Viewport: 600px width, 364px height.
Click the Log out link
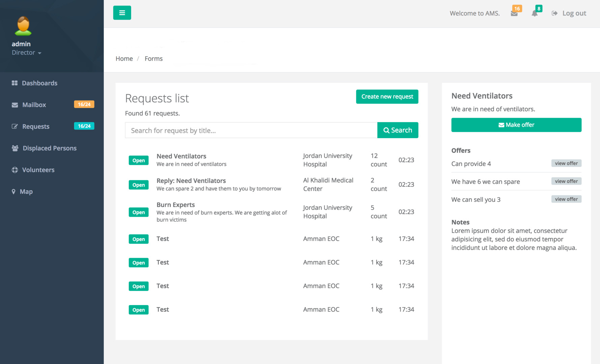[x=569, y=13]
